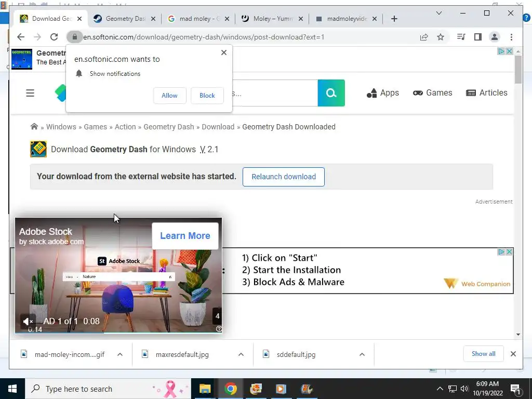This screenshot has height=399, width=532.
Task: Click Show all downloads
Action: tap(484, 354)
